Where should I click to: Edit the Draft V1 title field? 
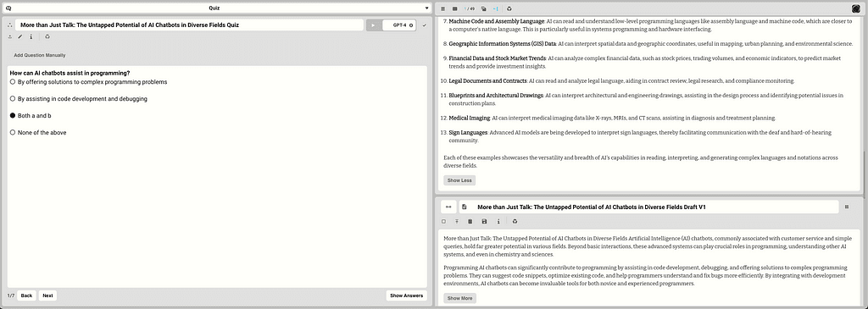[648, 207]
